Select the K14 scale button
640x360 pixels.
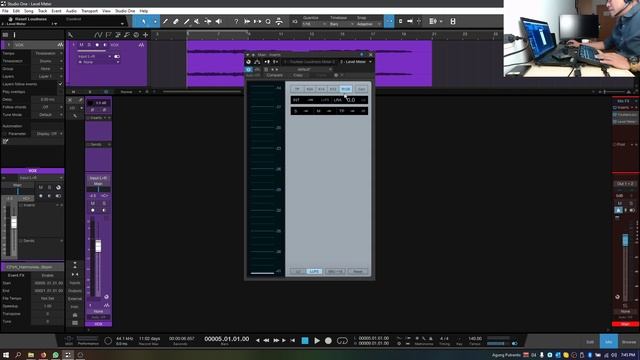click(321, 89)
